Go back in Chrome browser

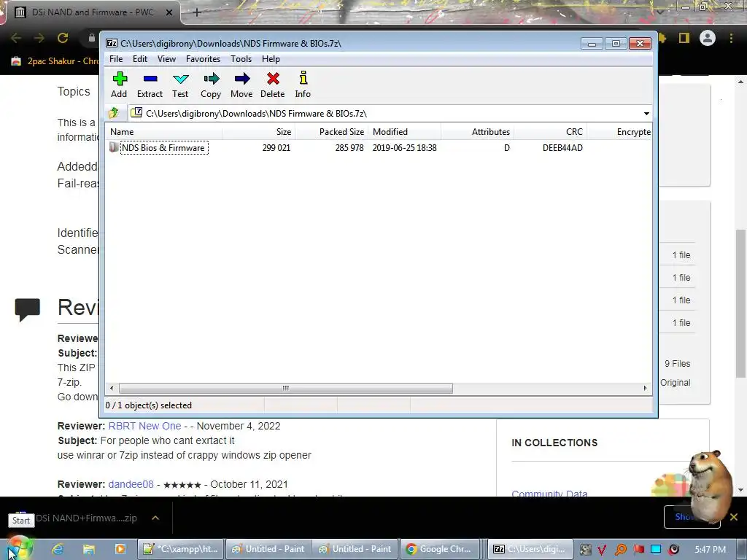tap(16, 38)
